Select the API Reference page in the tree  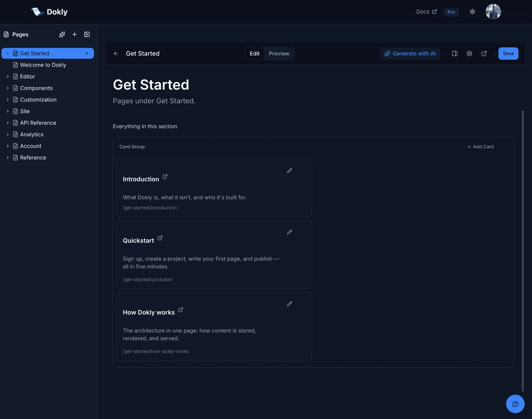(x=38, y=123)
